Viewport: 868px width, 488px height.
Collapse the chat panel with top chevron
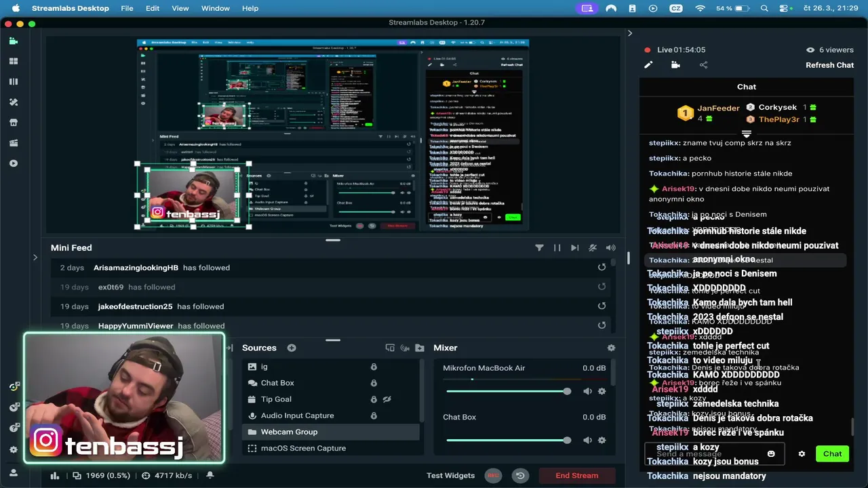629,33
